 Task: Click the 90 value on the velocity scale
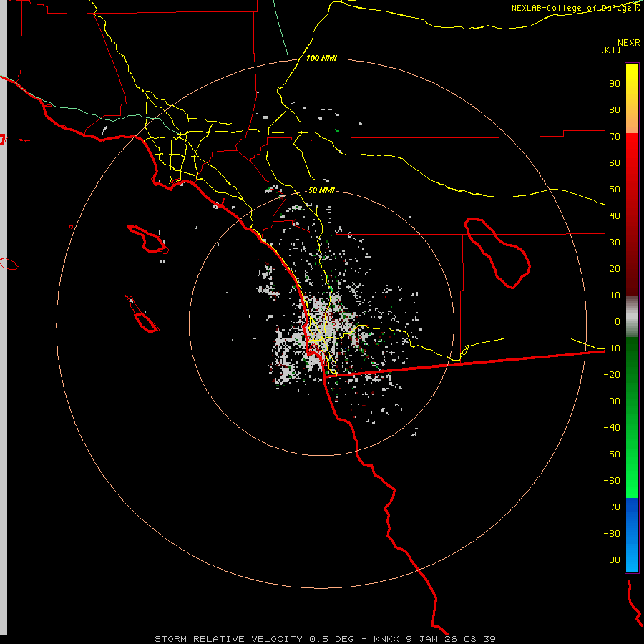[615, 84]
